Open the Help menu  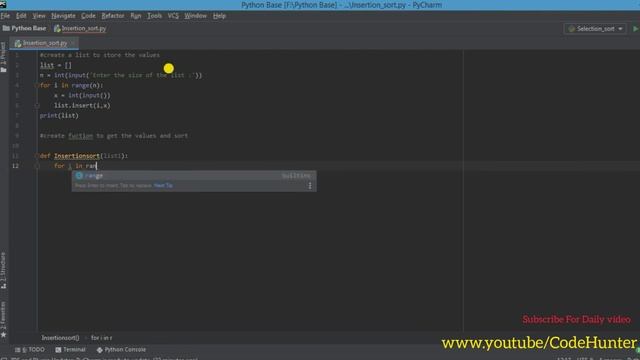point(219,16)
